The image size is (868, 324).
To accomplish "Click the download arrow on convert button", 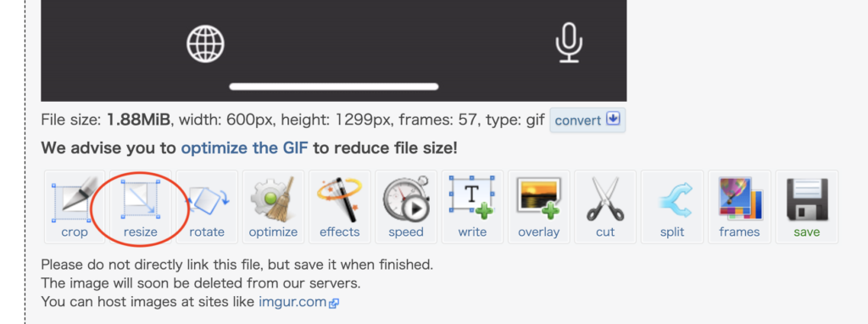I will click(x=613, y=119).
